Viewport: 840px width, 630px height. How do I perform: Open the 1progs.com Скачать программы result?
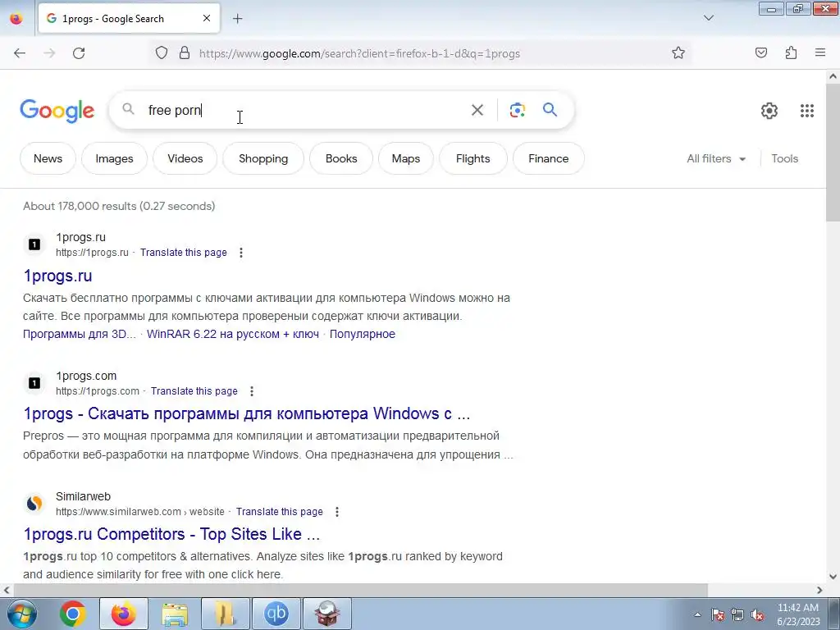coord(246,413)
